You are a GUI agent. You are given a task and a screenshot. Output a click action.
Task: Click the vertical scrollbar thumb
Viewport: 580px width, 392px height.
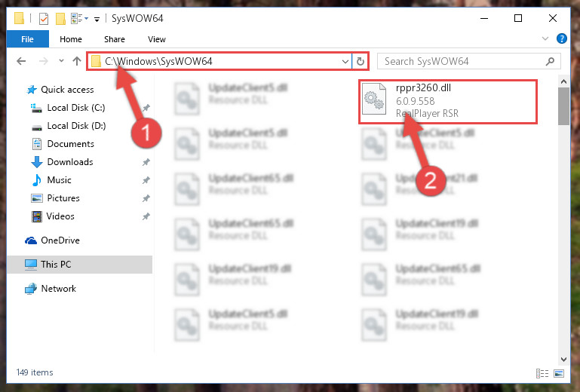pos(563,106)
